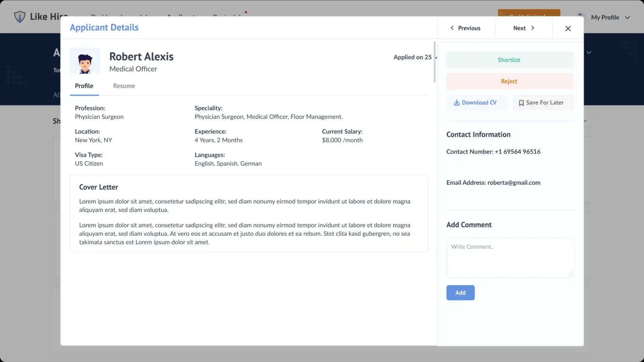Switch to the Resume tab
This screenshot has height=362, width=644.
coord(124,86)
